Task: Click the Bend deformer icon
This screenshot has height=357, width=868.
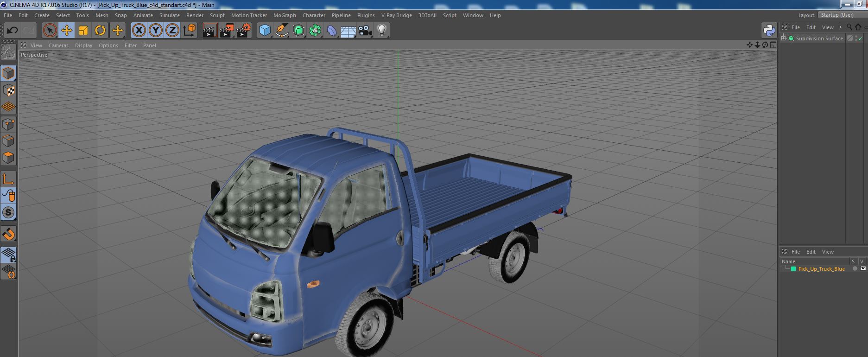Action: (x=332, y=31)
